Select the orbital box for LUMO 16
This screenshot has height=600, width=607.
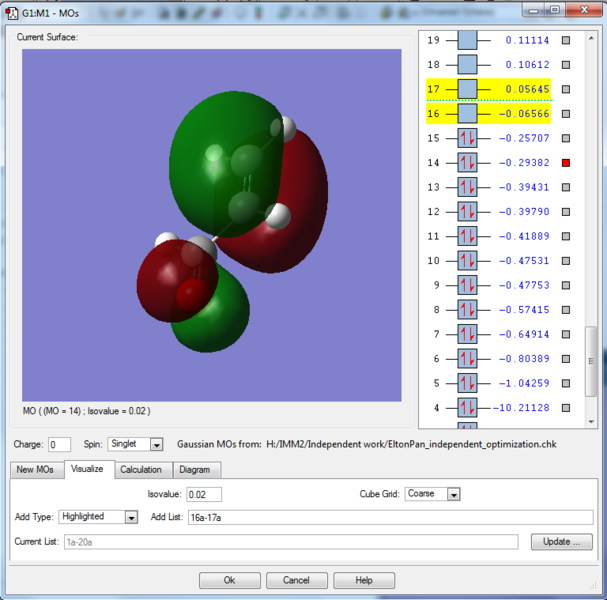pos(467,113)
